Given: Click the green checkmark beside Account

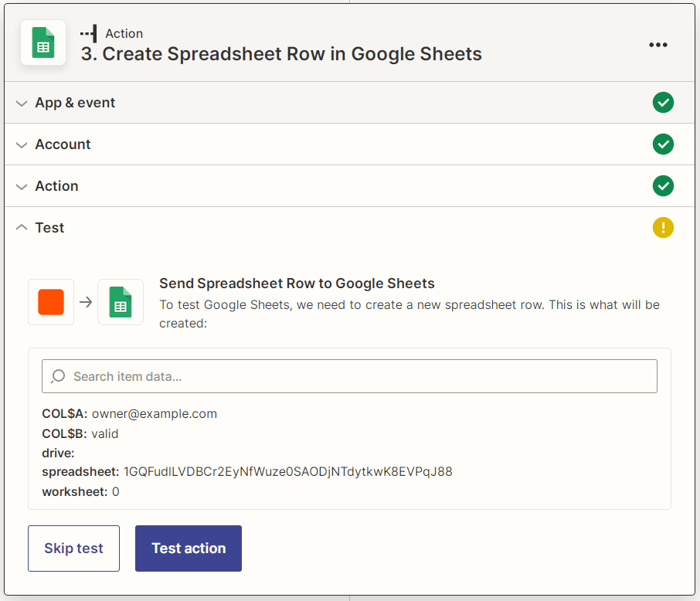Looking at the screenshot, I should [663, 144].
